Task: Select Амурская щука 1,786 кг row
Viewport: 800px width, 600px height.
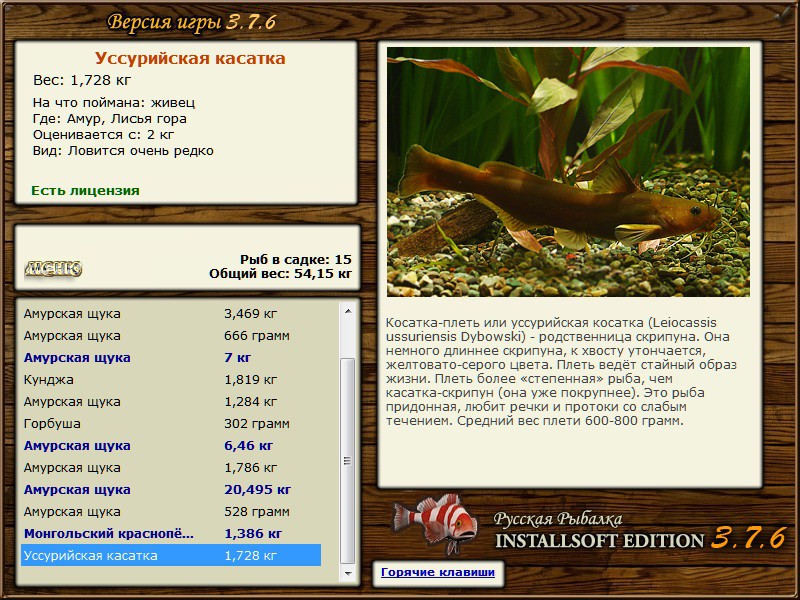Action: [x=171, y=467]
